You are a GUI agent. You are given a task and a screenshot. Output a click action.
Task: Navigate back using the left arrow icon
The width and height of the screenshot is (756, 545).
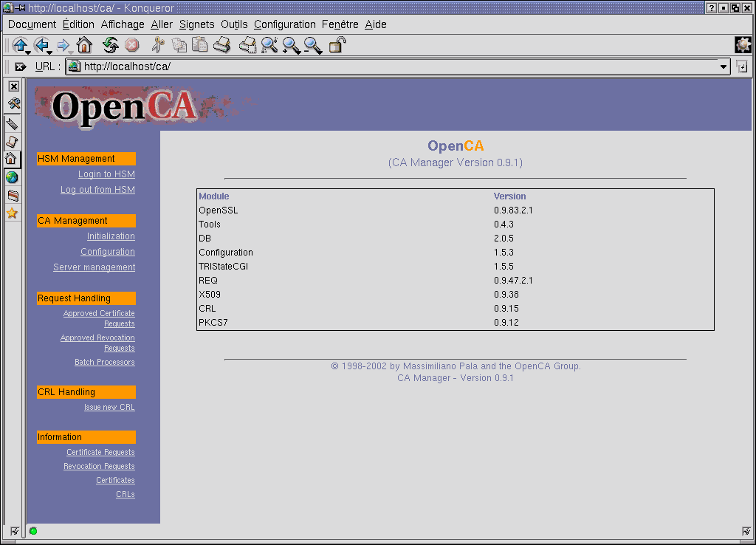pyautogui.click(x=43, y=45)
